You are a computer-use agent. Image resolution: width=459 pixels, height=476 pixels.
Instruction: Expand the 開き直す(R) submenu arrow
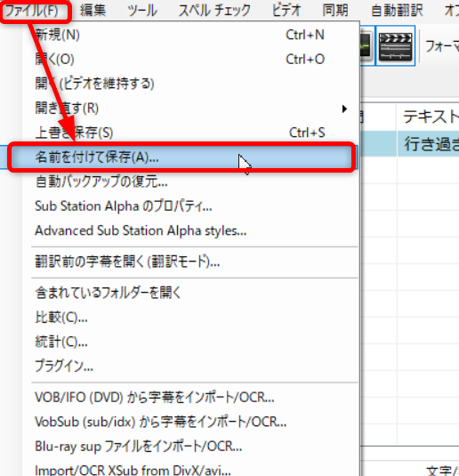pyautogui.click(x=344, y=109)
